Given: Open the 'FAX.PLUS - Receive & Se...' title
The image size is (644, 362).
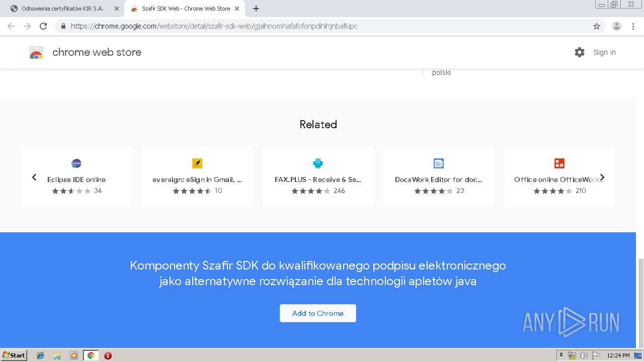Looking at the screenshot, I should (x=318, y=179).
